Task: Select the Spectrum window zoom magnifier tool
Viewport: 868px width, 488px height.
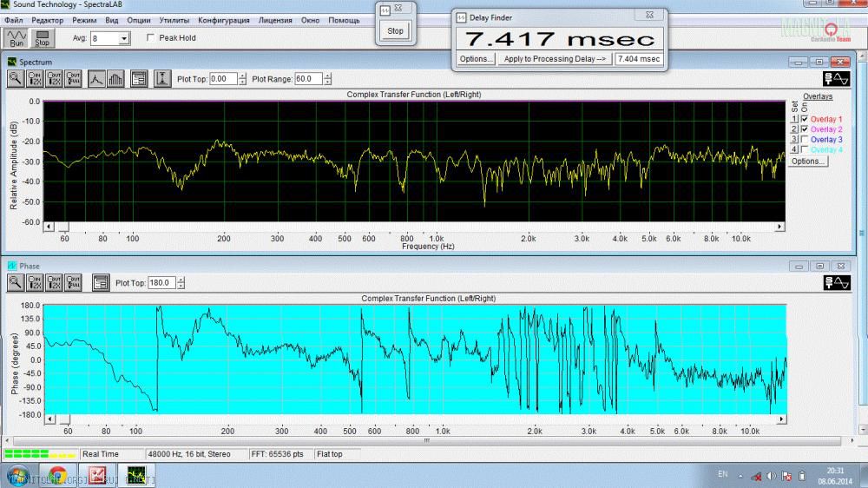Action: (x=16, y=79)
